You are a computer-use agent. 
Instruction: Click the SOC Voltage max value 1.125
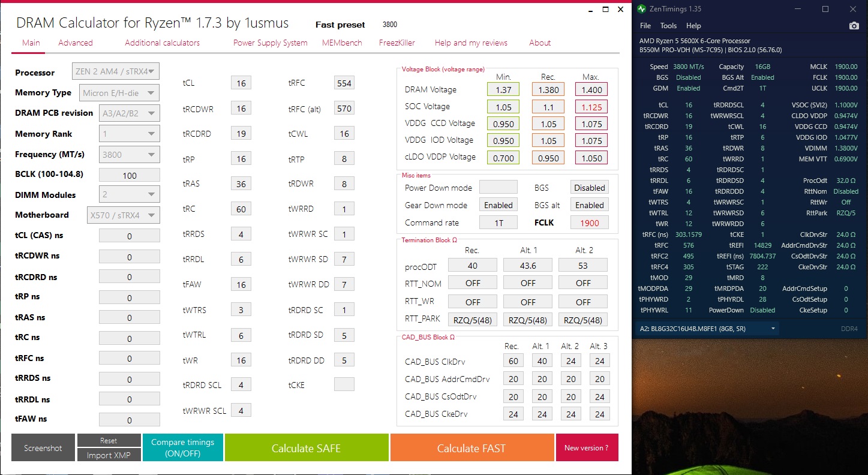(x=591, y=107)
